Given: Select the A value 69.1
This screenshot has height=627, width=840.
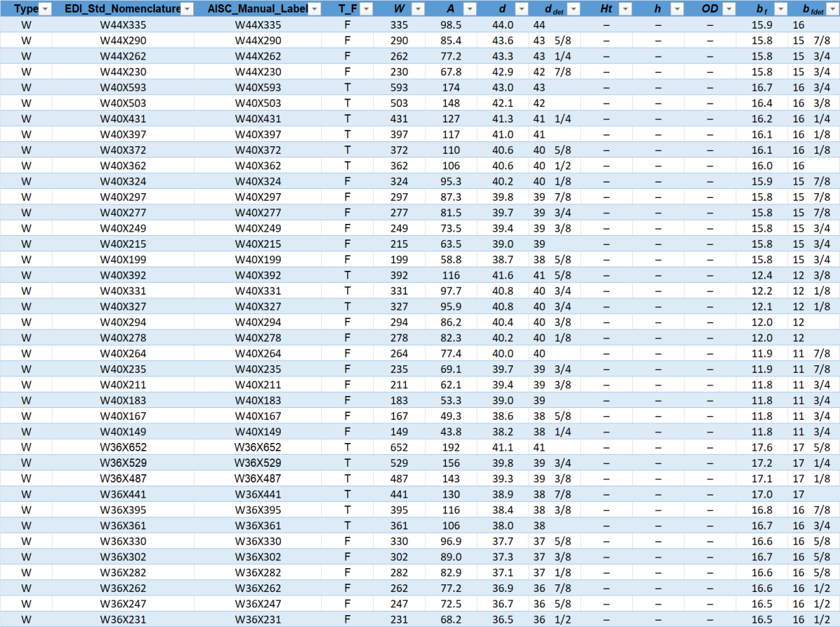Looking at the screenshot, I should [450, 369].
